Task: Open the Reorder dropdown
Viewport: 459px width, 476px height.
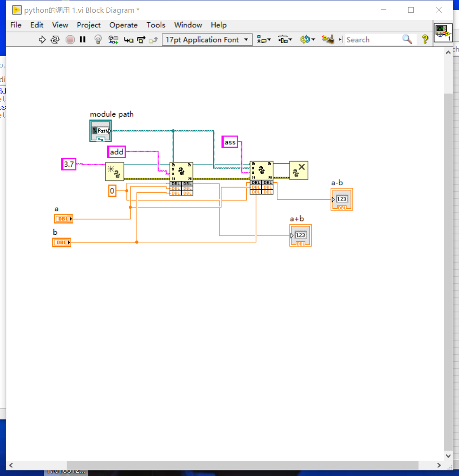Action: pyautogui.click(x=308, y=40)
